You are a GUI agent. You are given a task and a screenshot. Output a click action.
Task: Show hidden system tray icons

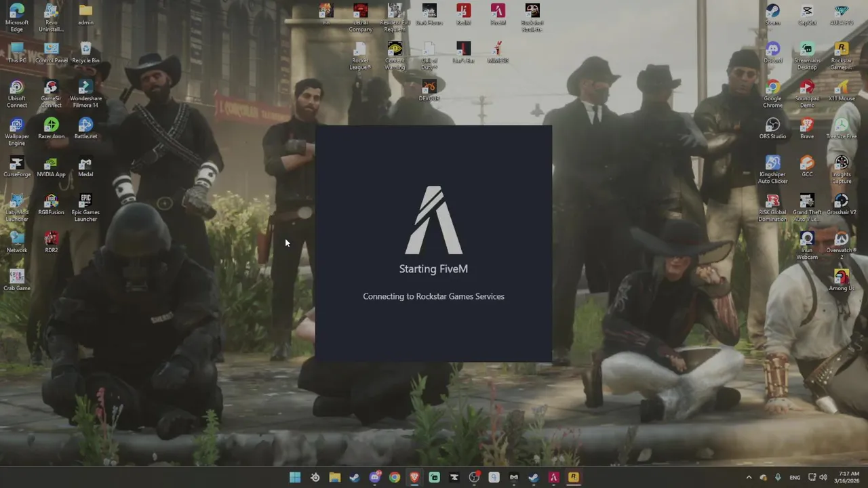[x=749, y=477]
